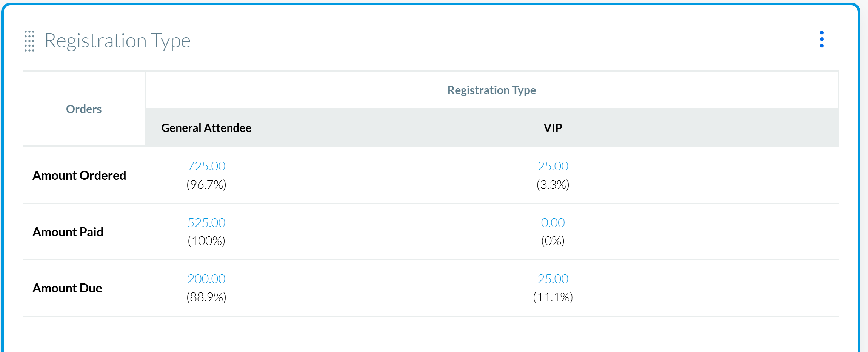Viewport: 868px width, 352px height.
Task: Open VIP Amount Ordered 25.00 value
Action: (553, 166)
